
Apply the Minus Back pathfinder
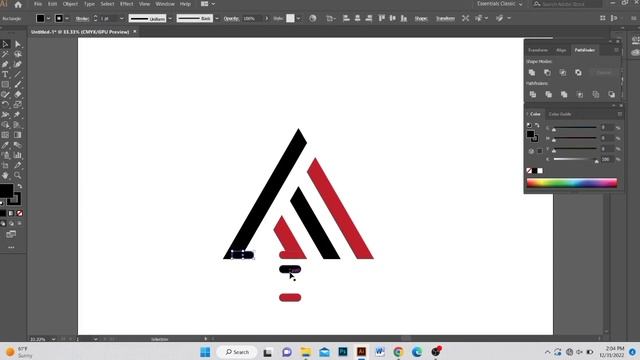pos(611,94)
